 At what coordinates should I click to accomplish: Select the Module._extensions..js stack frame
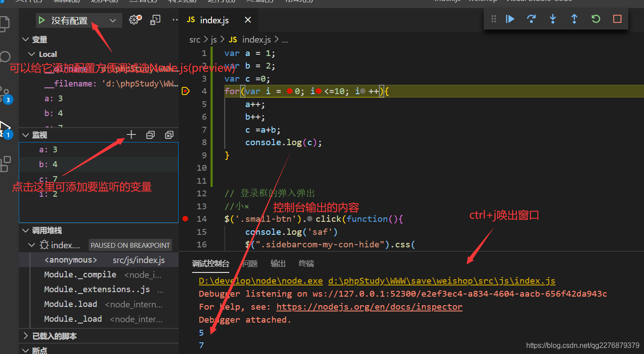(99, 289)
